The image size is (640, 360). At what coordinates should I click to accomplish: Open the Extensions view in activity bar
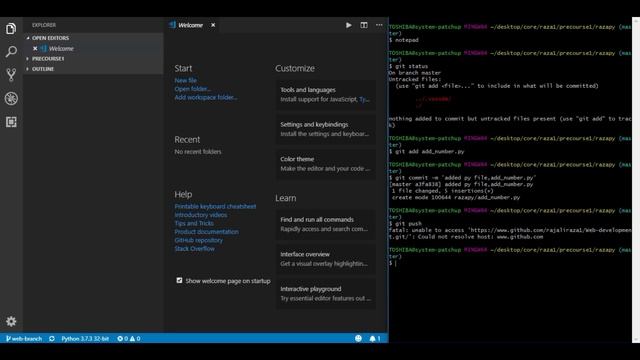click(11, 122)
